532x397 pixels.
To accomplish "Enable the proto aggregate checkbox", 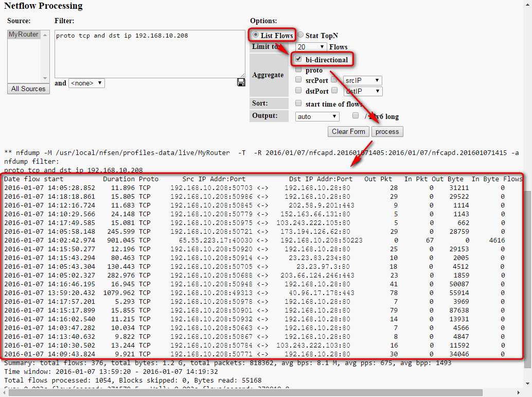I will click(x=298, y=70).
